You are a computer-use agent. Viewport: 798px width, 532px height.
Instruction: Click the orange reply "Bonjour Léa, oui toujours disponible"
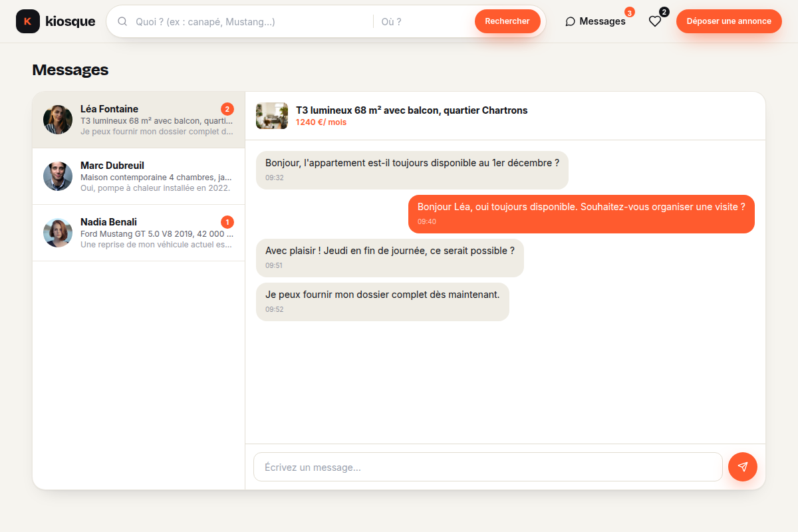pos(581,213)
